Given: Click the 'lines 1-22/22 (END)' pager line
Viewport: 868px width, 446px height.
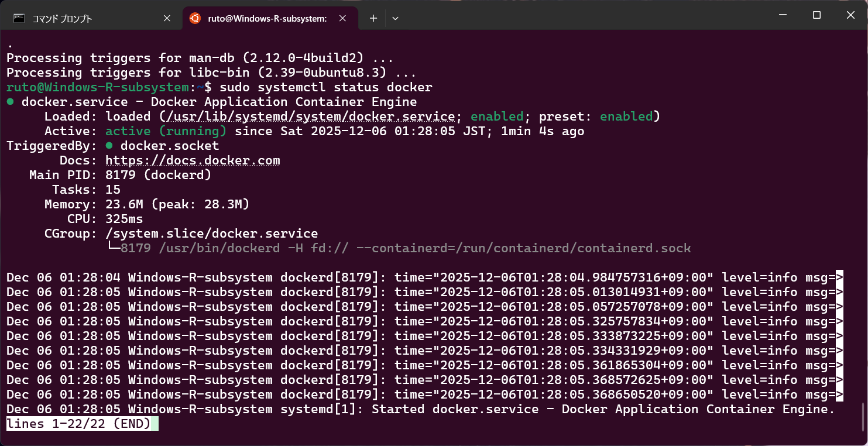Looking at the screenshot, I should click(78, 424).
